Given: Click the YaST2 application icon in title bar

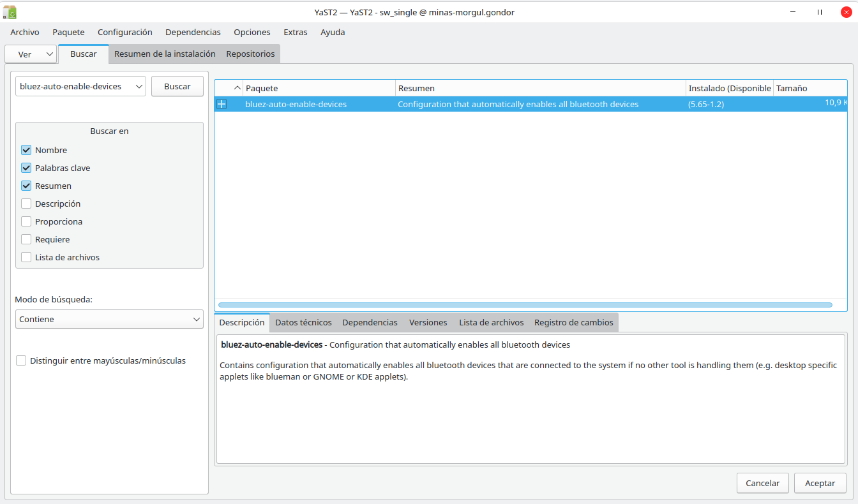Looking at the screenshot, I should coord(10,11).
